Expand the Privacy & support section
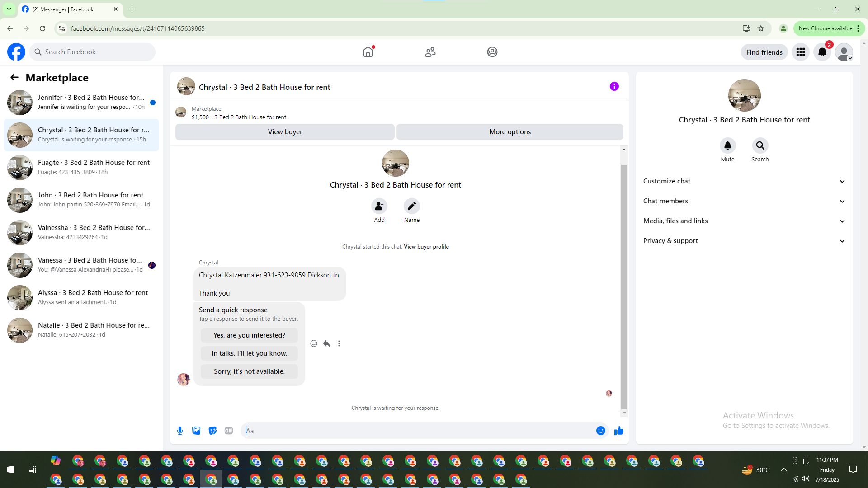Viewport: 868px width, 488px height. [744, 241]
